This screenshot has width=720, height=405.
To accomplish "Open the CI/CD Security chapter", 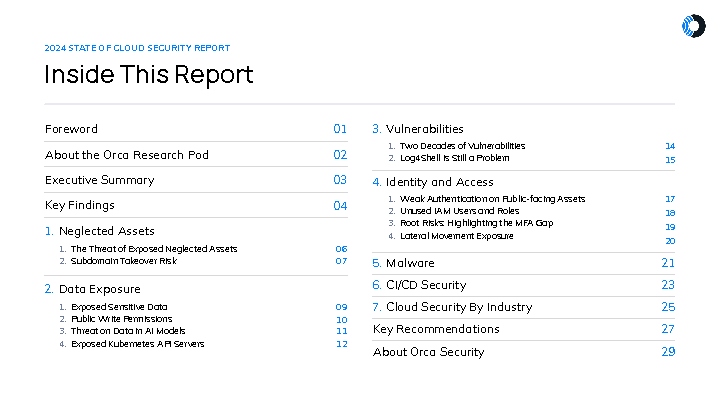I will tap(426, 285).
